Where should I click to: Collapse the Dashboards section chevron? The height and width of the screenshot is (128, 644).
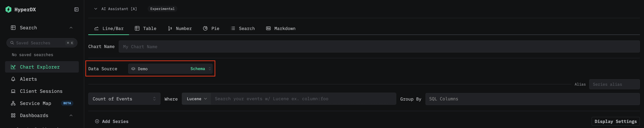click(x=71, y=115)
